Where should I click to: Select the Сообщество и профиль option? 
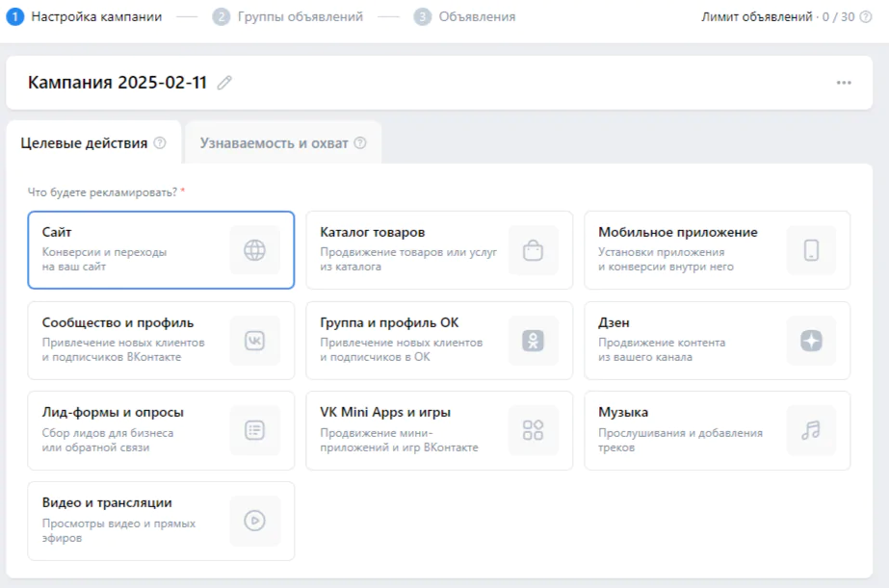[161, 341]
